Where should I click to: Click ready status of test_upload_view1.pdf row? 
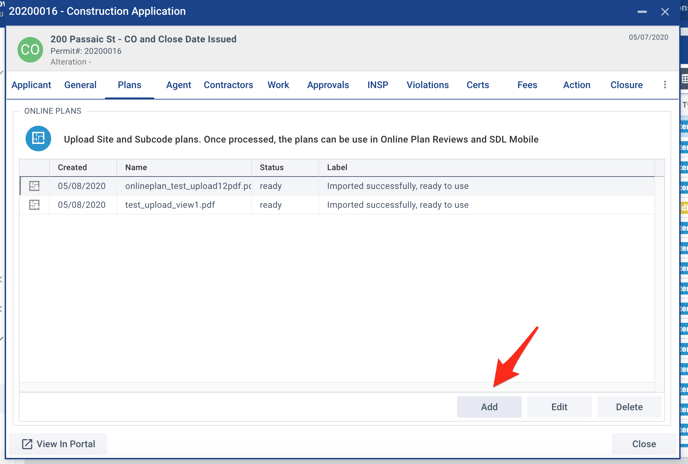tap(270, 205)
